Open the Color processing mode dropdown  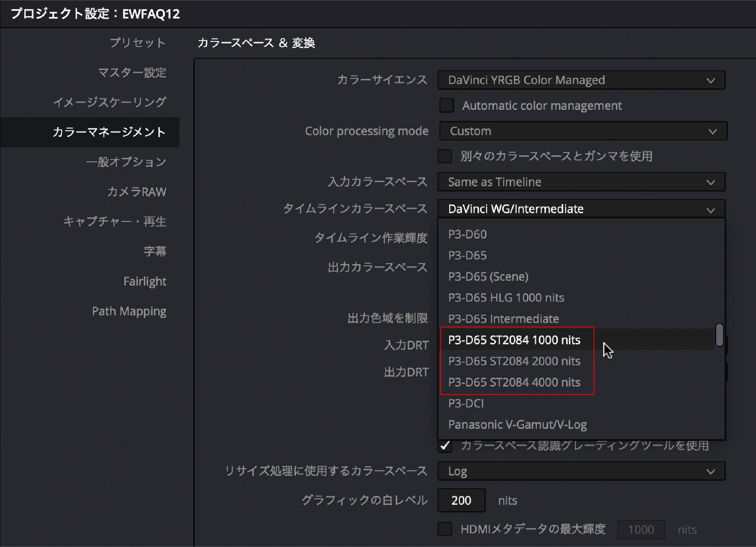tap(583, 131)
